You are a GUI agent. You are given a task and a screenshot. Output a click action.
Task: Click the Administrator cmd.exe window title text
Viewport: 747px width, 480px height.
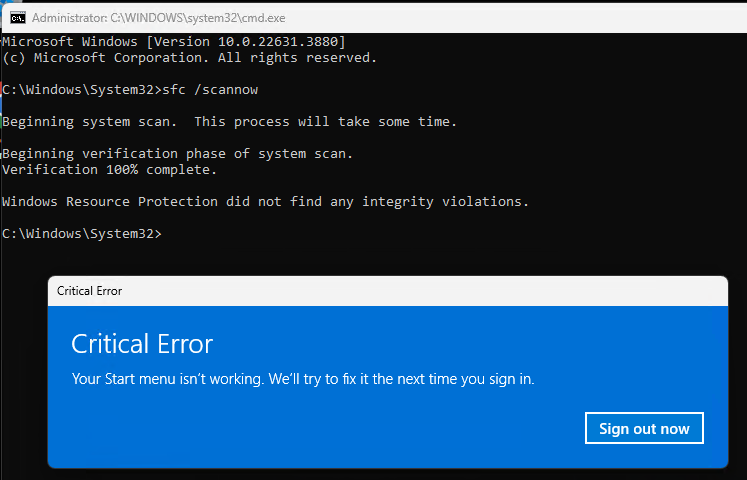point(159,18)
